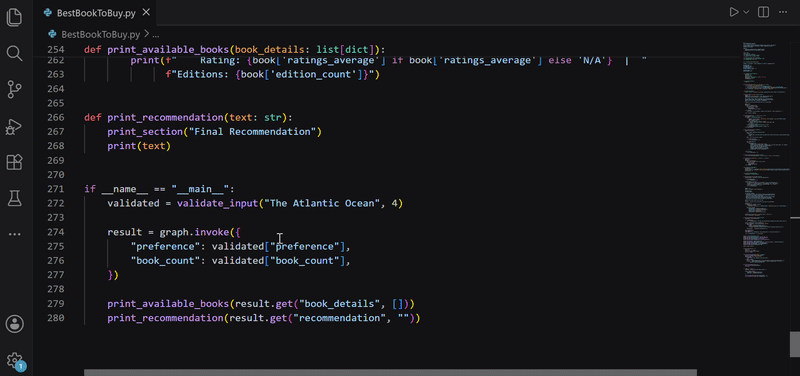Run the Python file with the play button

point(734,12)
